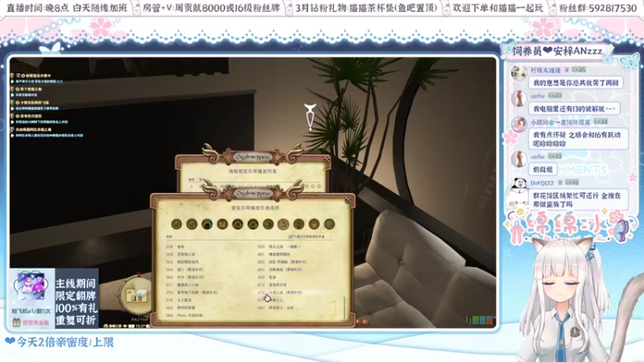Viewport: 644px width, 362px height.
Task: Click the red gift icon under promo
Action: (16, 323)
